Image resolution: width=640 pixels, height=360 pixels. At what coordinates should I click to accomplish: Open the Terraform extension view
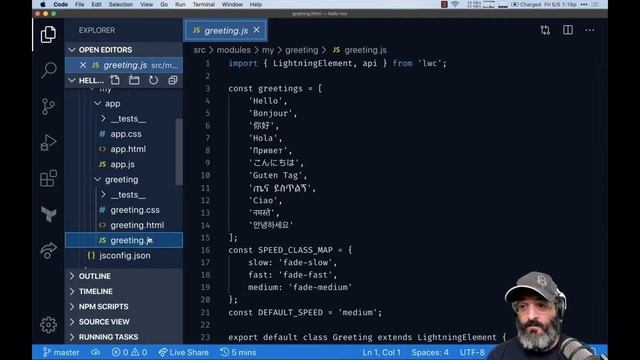point(48,214)
